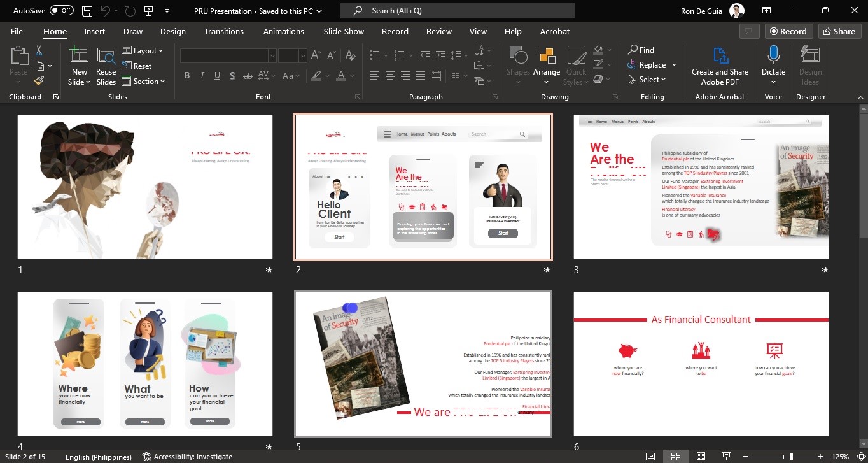The width and height of the screenshot is (868, 463).
Task: Toggle Bold formatting
Action: pyautogui.click(x=187, y=76)
